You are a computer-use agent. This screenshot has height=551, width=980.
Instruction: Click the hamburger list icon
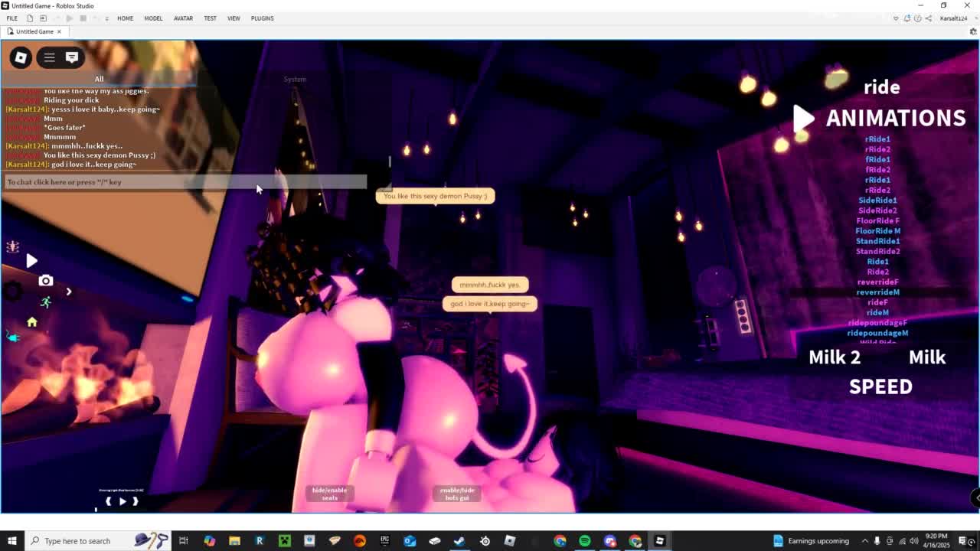[x=49, y=57]
